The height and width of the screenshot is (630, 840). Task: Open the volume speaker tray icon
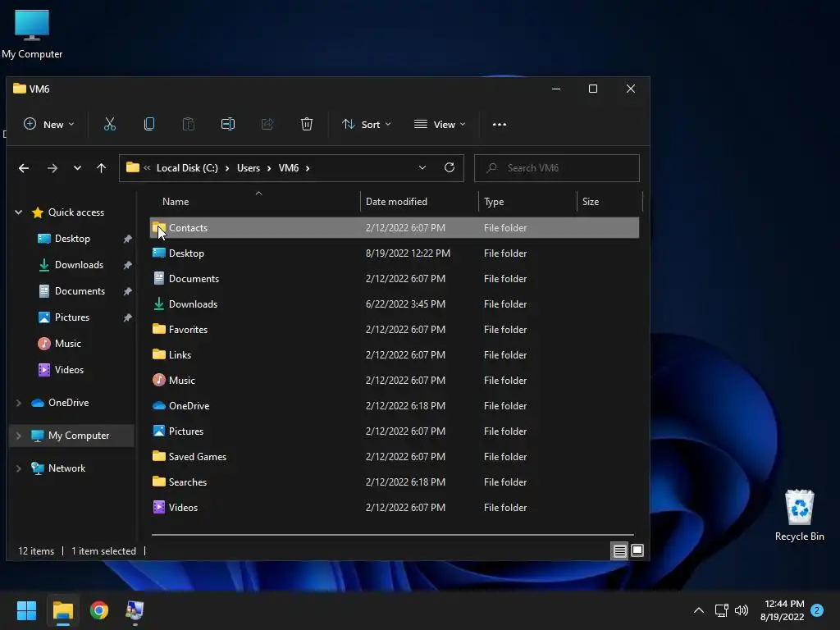click(742, 610)
